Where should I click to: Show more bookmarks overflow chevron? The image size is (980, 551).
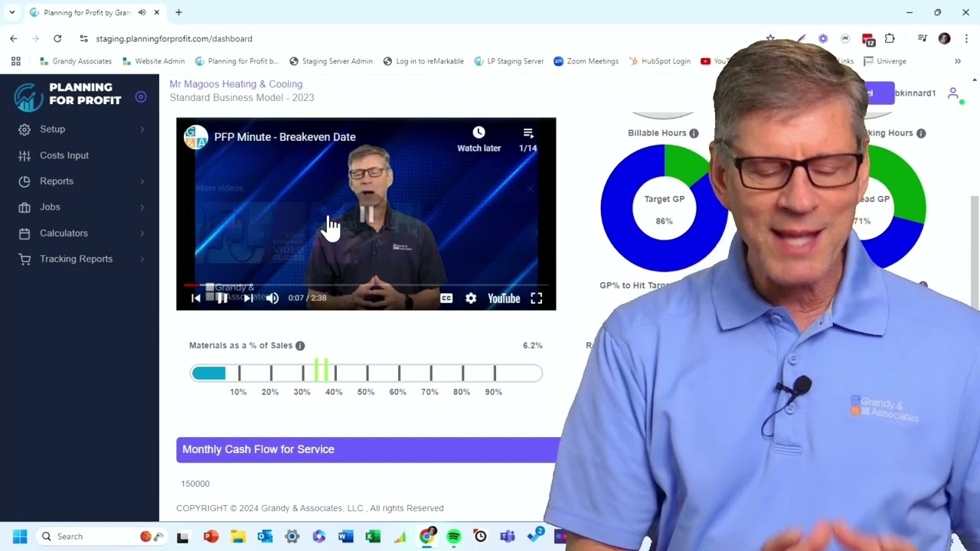point(957,61)
